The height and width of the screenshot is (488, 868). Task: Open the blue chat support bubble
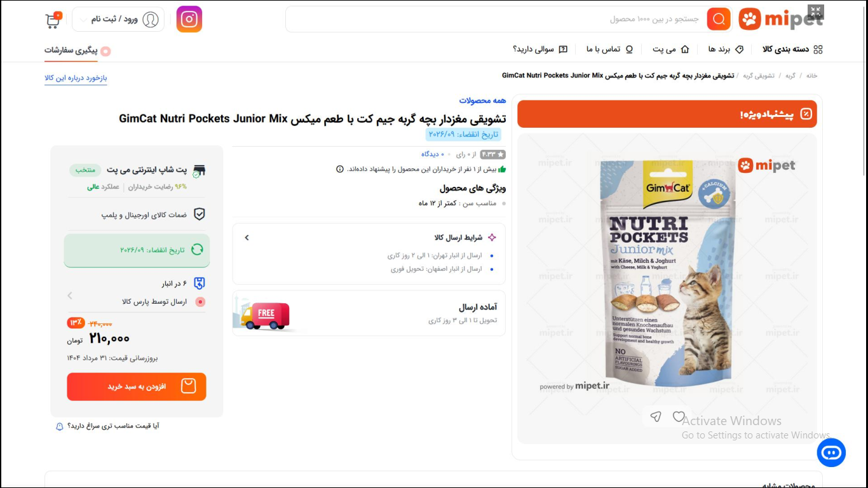click(x=831, y=453)
